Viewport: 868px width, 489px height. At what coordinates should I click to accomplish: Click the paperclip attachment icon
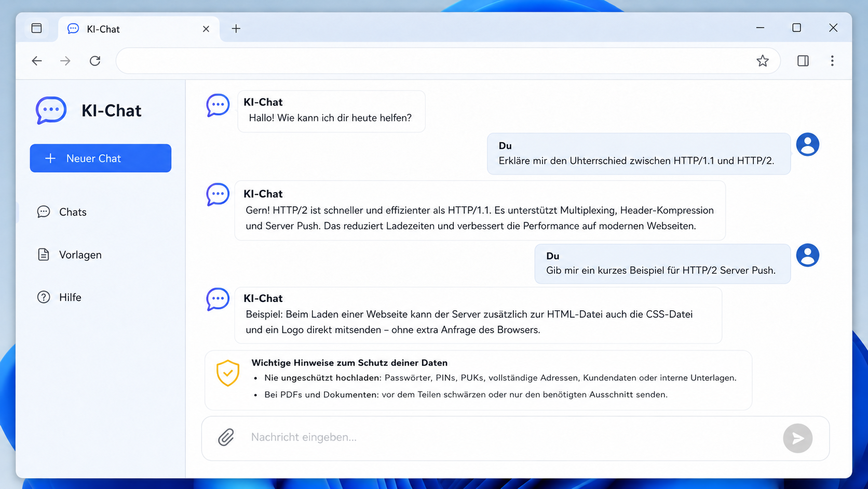click(226, 438)
